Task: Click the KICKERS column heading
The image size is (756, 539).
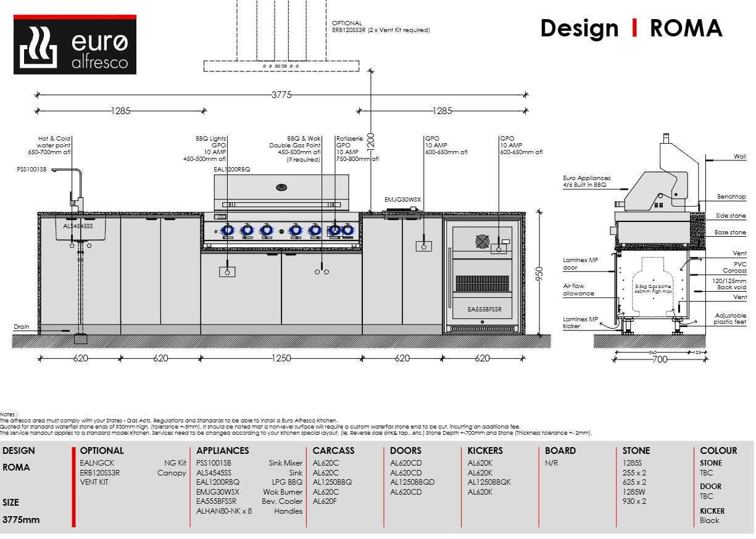Action: tap(485, 451)
